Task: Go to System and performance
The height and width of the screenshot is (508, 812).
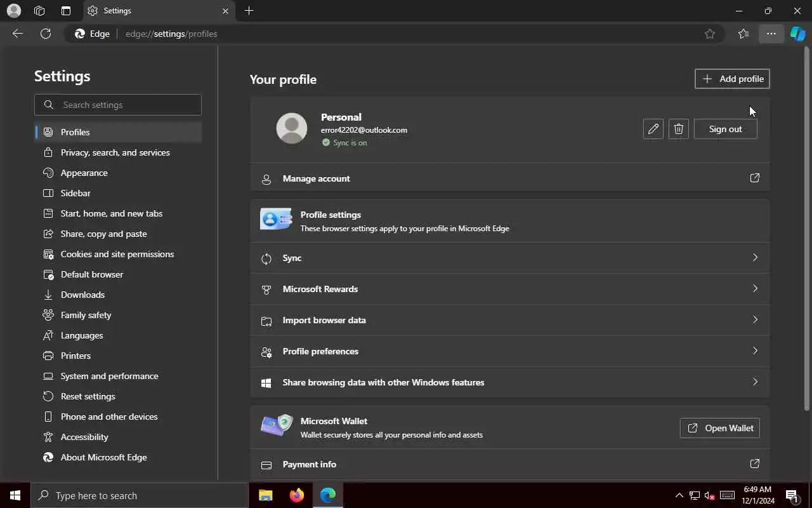Action: (x=118, y=376)
